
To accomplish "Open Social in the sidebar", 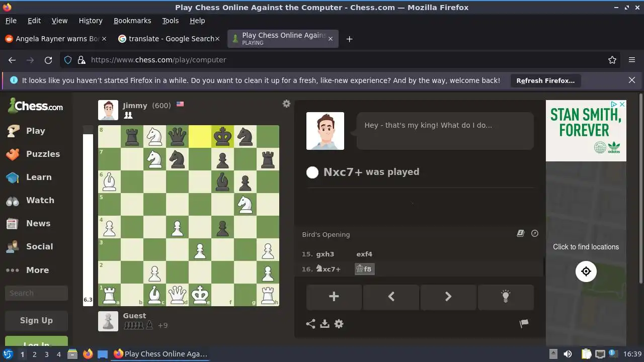I will click(35, 246).
